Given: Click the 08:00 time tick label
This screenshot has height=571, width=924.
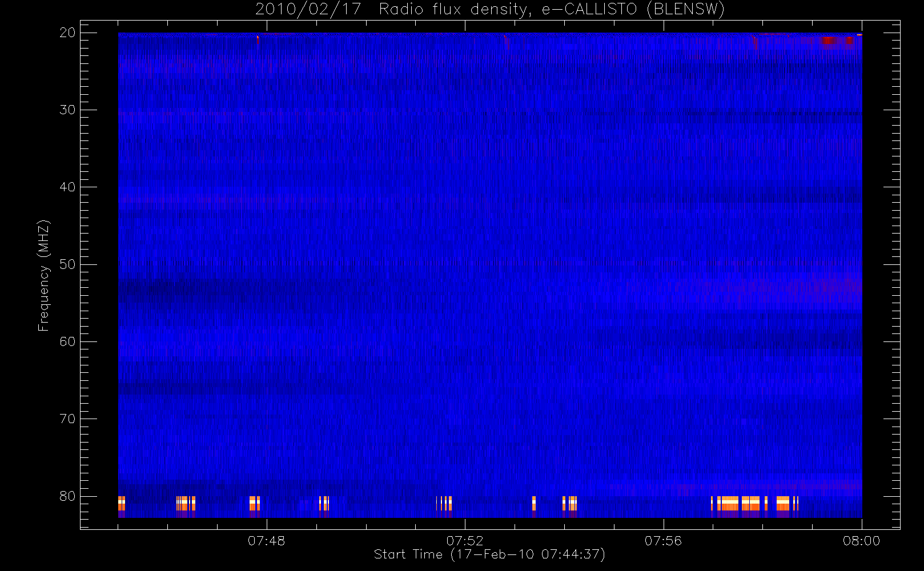Looking at the screenshot, I should 861,541.
